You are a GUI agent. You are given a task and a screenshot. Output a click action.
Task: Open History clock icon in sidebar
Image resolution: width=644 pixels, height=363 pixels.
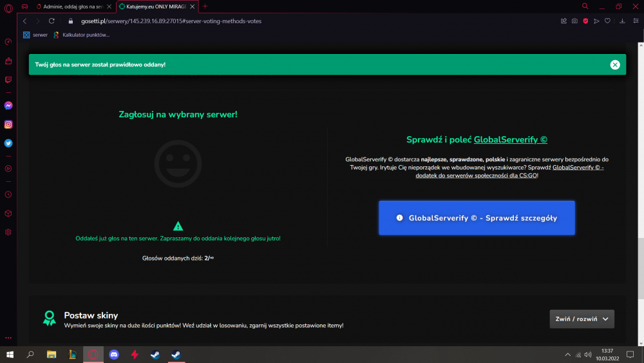coord(8,195)
